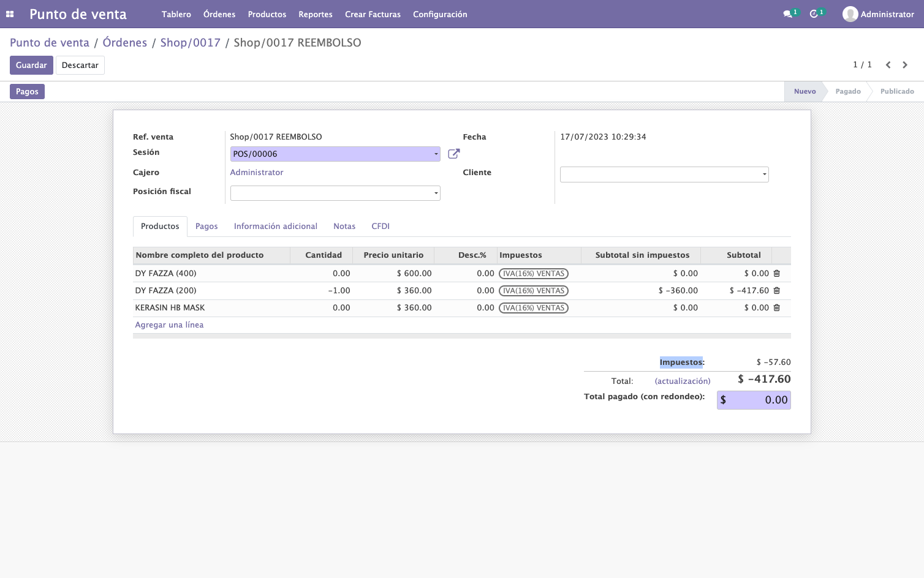
Task: Go to the previous record arrow
Action: [888, 65]
